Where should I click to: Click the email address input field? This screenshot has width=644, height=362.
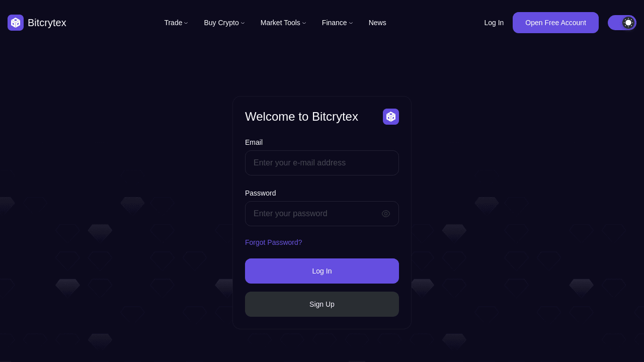(321, 163)
